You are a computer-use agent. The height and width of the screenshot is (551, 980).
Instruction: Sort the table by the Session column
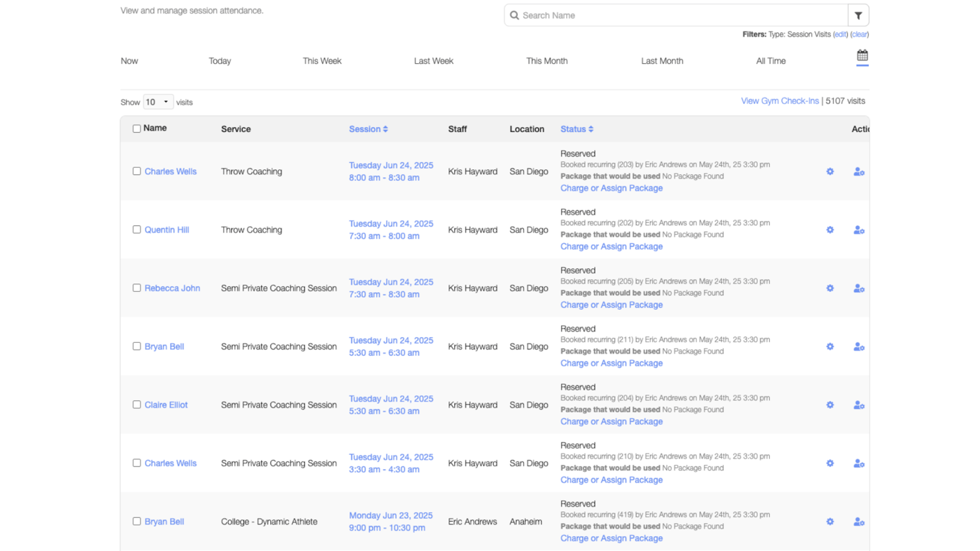tap(368, 128)
